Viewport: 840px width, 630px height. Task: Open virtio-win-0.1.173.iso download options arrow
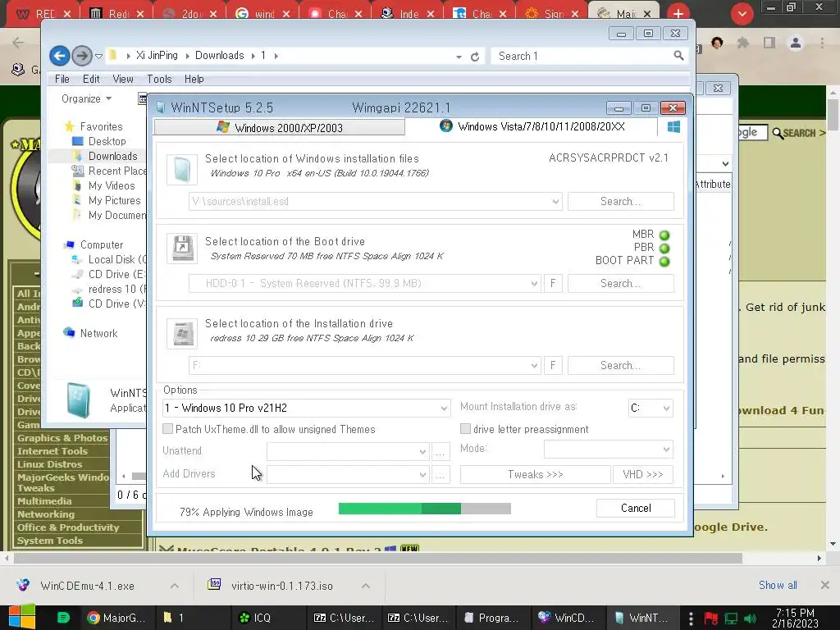click(365, 586)
